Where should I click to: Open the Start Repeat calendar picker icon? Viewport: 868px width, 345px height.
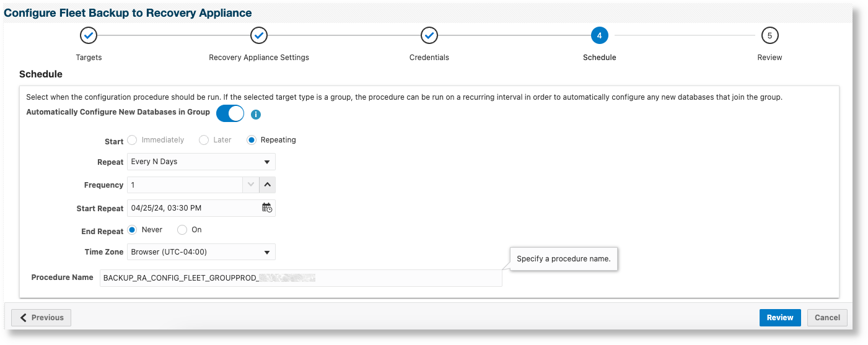click(267, 208)
